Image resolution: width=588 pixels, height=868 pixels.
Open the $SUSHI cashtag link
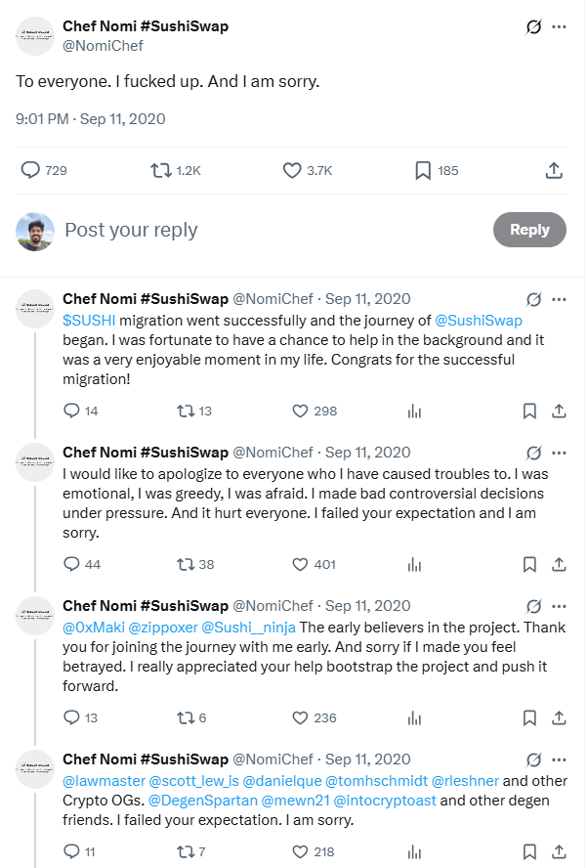click(x=89, y=321)
